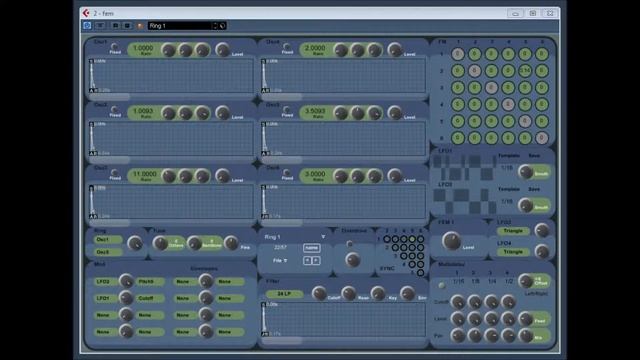Toggle Fixed switch on oscillator with ratio 11.0000
Screen dimensions: 640x360
[114, 172]
